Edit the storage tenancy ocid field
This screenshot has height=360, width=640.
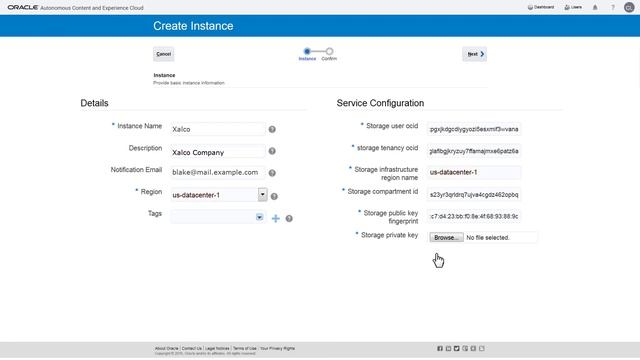474,151
